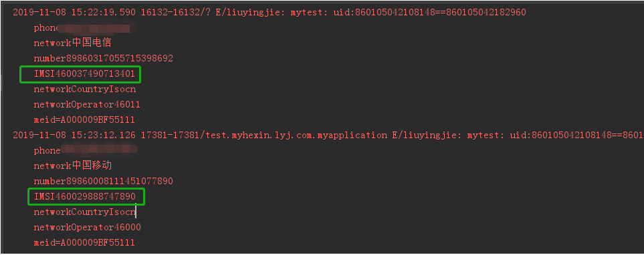Place cursor at second networkCountryIsocn line
The image size is (644, 255).
click(85, 212)
